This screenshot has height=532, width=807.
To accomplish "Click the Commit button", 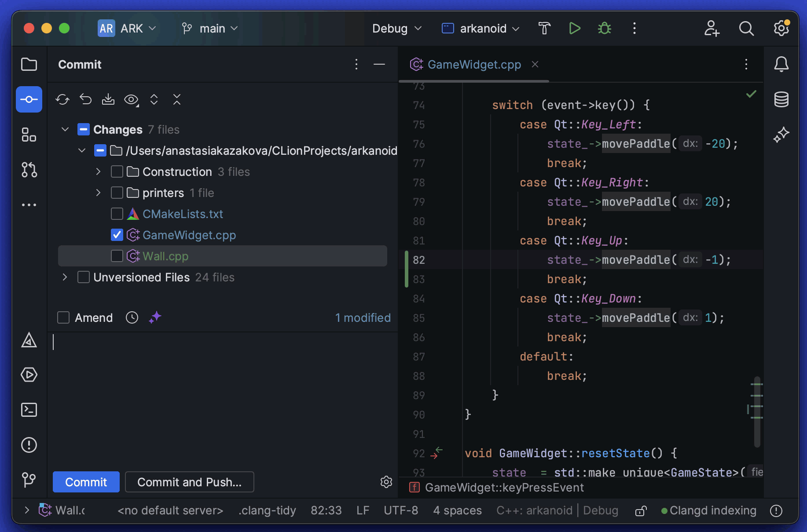I will (86, 482).
